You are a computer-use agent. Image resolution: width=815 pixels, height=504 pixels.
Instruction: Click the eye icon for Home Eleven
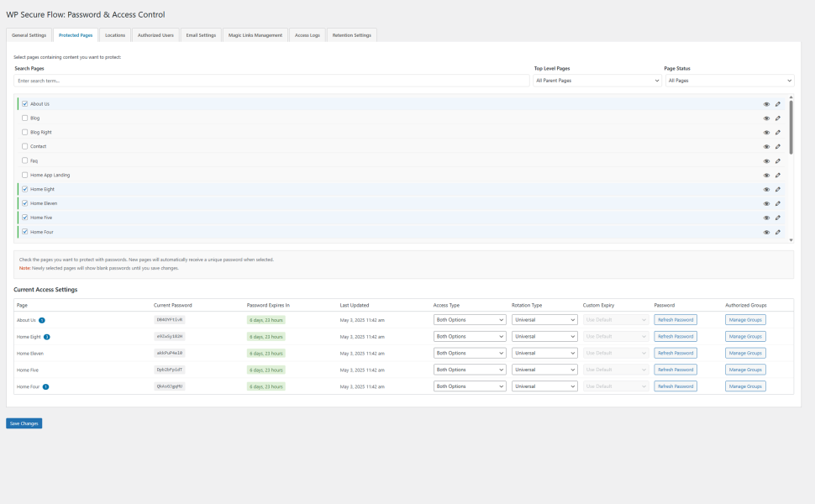766,203
